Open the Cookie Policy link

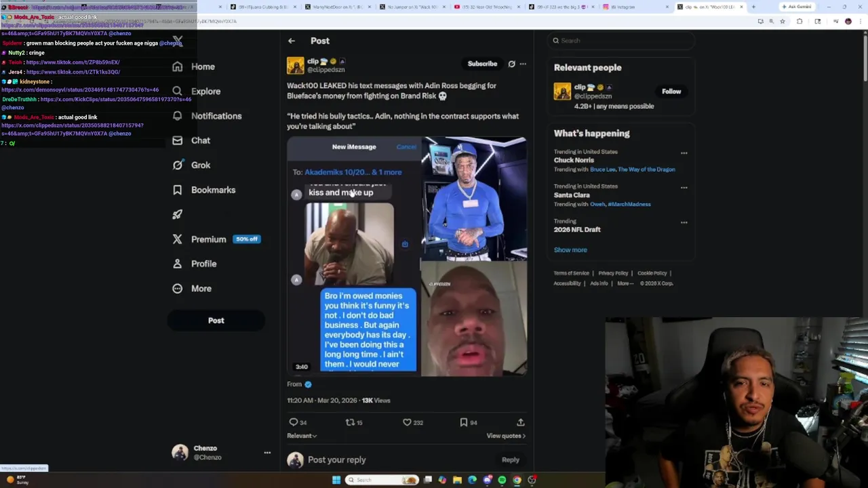coord(652,273)
